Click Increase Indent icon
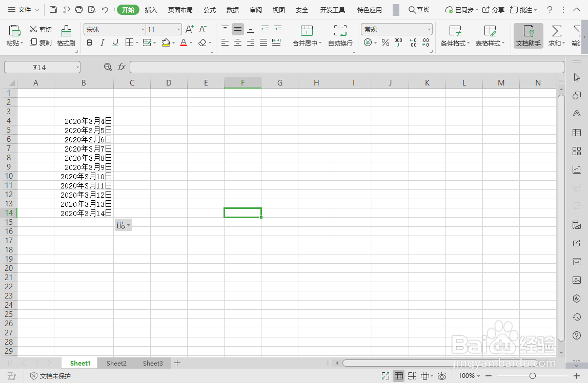 [x=278, y=29]
